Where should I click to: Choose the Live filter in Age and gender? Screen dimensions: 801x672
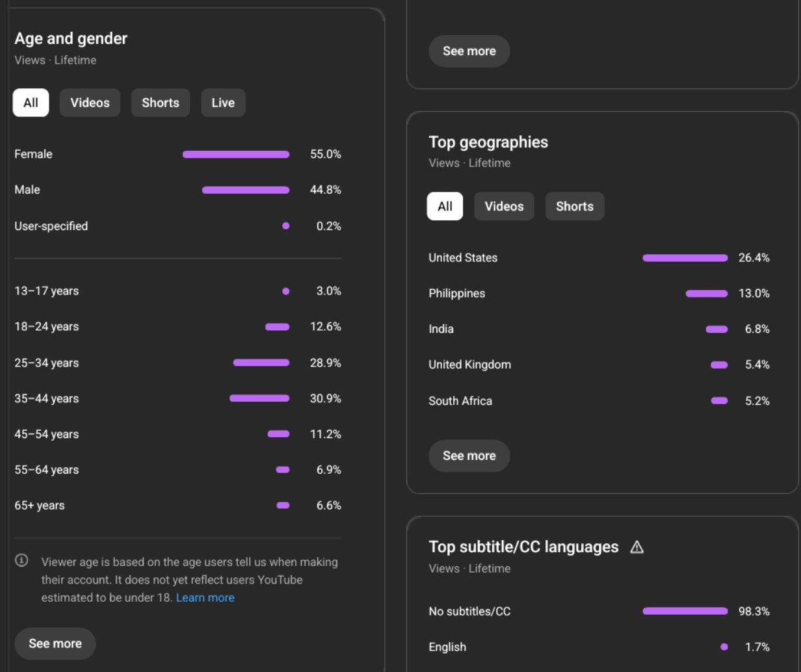(223, 103)
